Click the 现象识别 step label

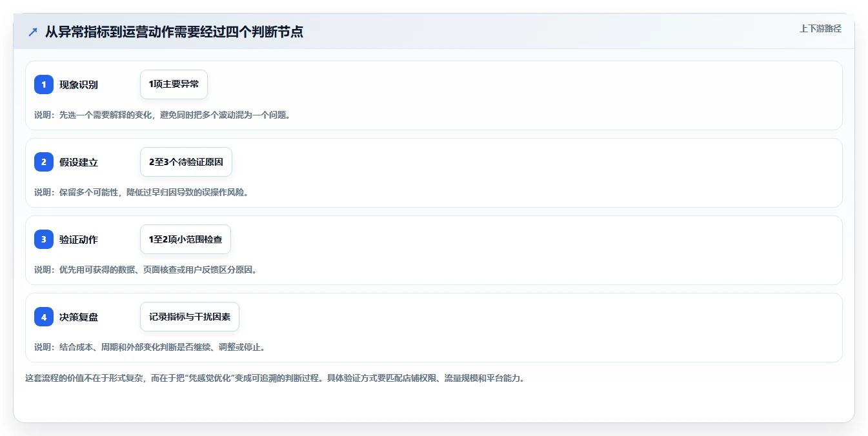click(79, 84)
